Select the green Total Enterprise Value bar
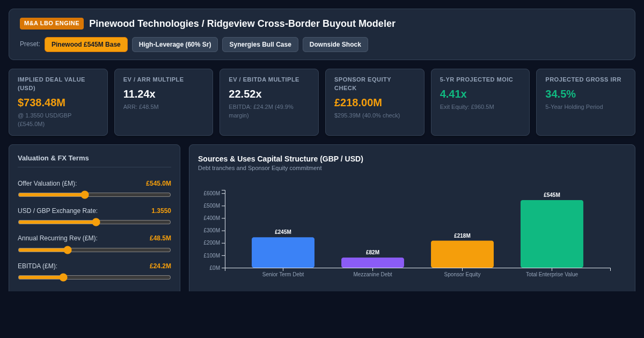Viewport: 644px width, 338px height. coord(552,234)
